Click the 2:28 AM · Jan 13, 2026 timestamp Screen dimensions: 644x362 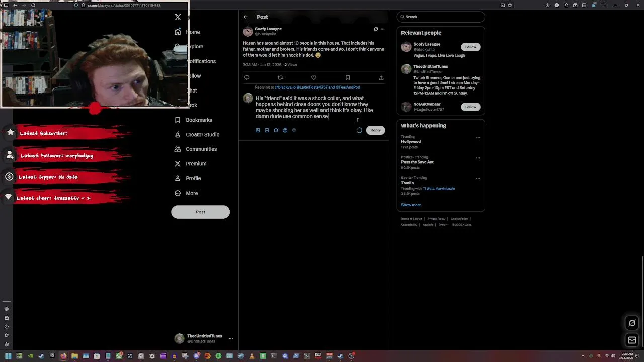click(x=262, y=65)
